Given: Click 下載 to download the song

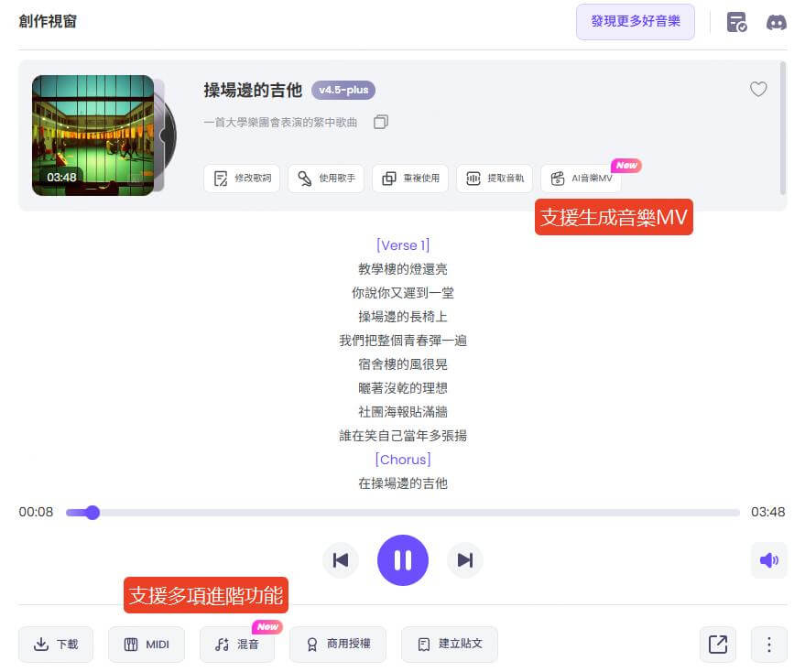Looking at the screenshot, I should (x=56, y=645).
